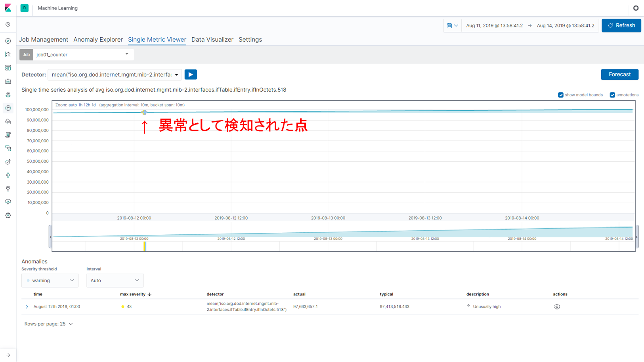Toggle annotations checkbox
The height and width of the screenshot is (362, 644).
pyautogui.click(x=612, y=95)
